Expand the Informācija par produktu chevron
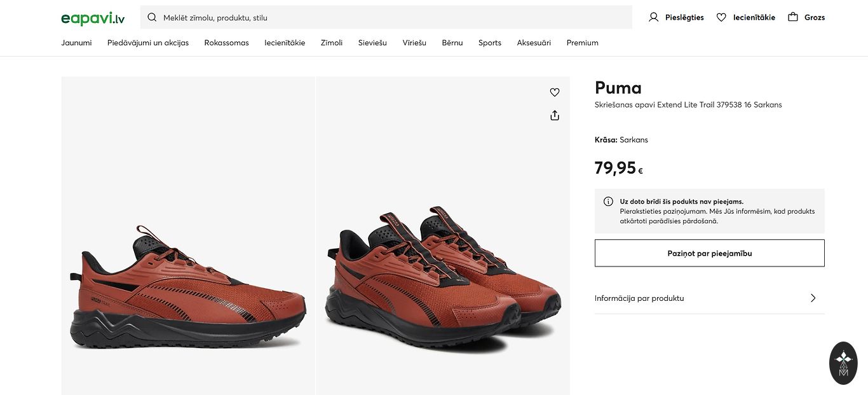The width and height of the screenshot is (868, 395). tap(813, 298)
